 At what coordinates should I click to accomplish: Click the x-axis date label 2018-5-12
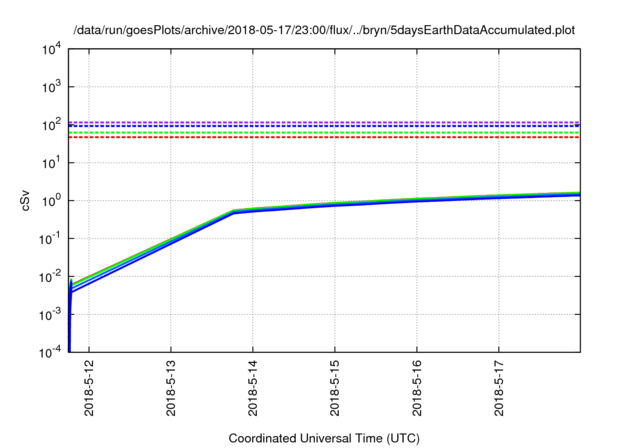click(x=89, y=388)
